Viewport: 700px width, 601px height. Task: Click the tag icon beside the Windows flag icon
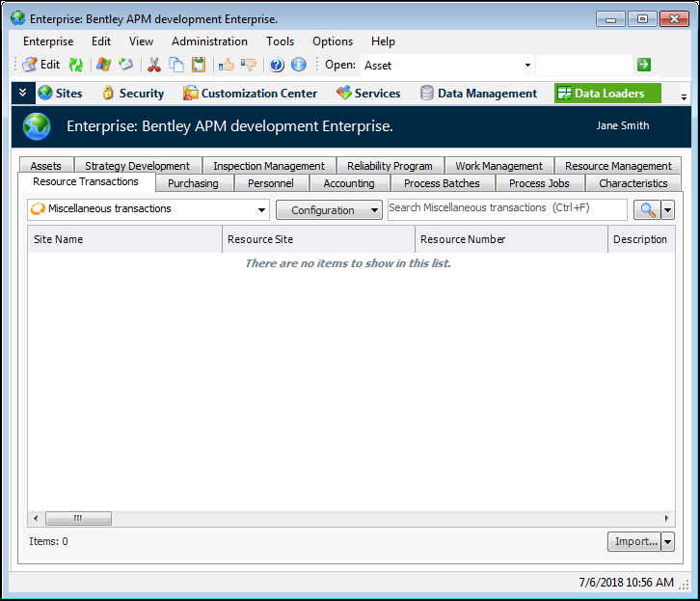click(126, 65)
